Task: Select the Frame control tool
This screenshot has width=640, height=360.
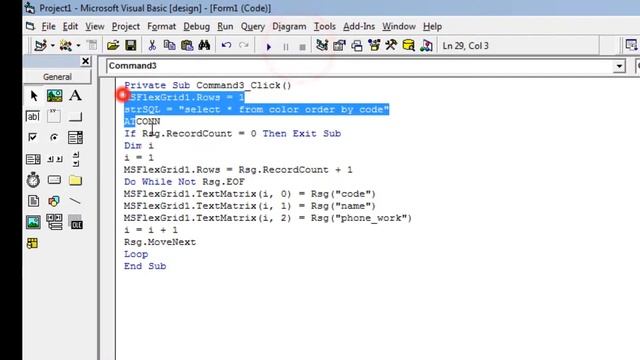Action: pos(54,117)
